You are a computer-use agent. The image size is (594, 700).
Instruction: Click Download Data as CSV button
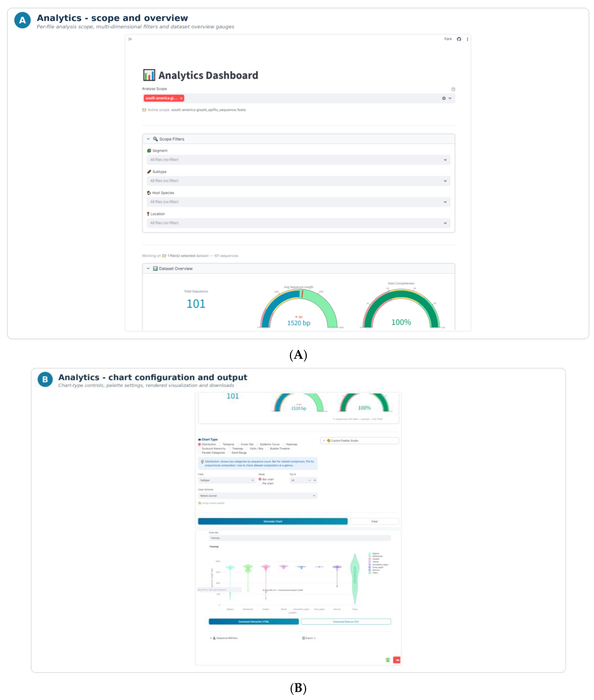(x=346, y=622)
